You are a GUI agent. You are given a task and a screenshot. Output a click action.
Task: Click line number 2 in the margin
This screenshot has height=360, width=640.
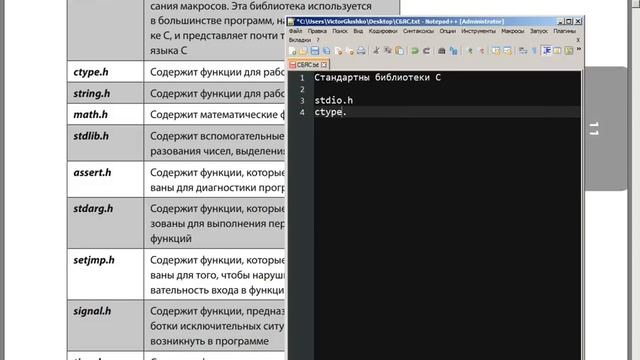point(302,89)
